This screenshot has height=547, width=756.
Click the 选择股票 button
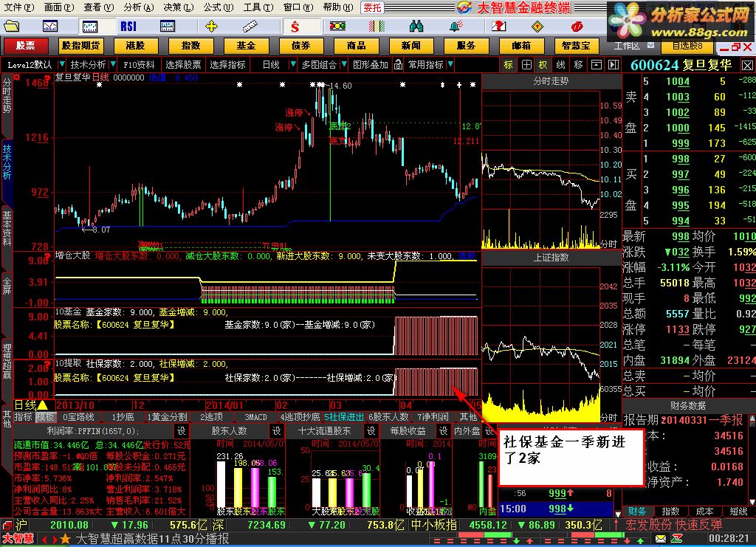[x=183, y=64]
